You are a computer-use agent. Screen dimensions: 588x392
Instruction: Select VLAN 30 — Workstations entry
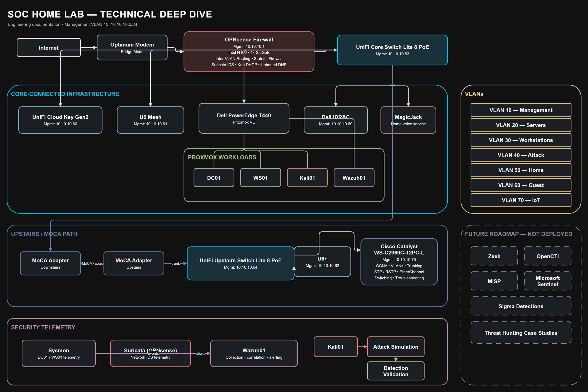point(521,140)
